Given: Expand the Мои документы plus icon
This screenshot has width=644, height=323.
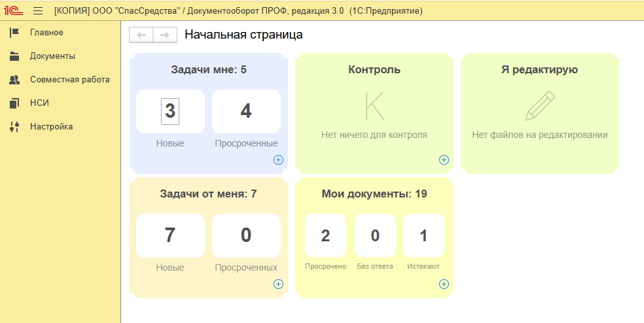Looking at the screenshot, I should [x=444, y=284].
